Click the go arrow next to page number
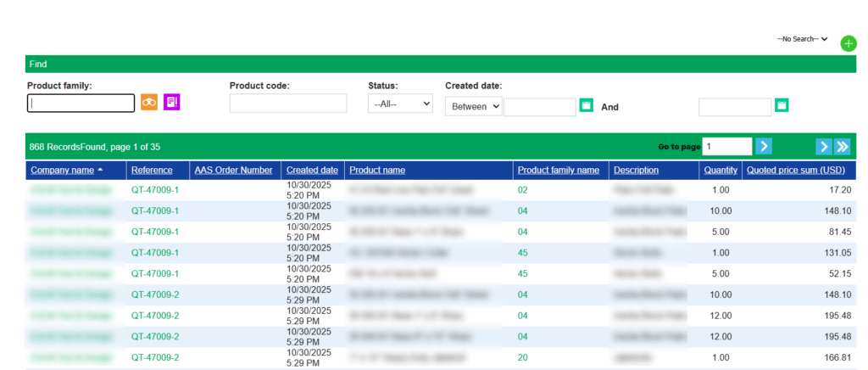This screenshot has height=370, width=868. [x=764, y=147]
